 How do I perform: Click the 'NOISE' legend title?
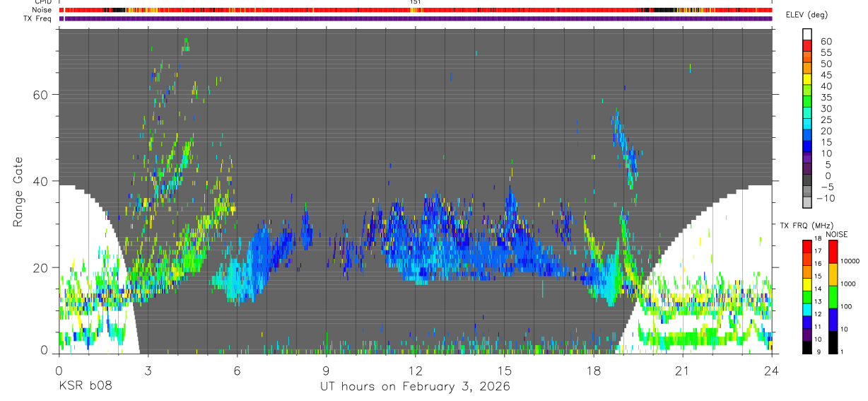(x=837, y=234)
